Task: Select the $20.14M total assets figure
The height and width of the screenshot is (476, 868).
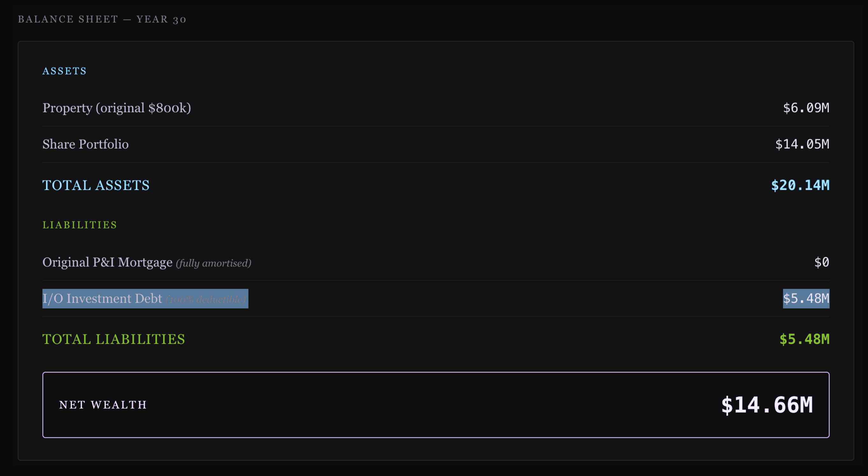Action: click(x=800, y=185)
